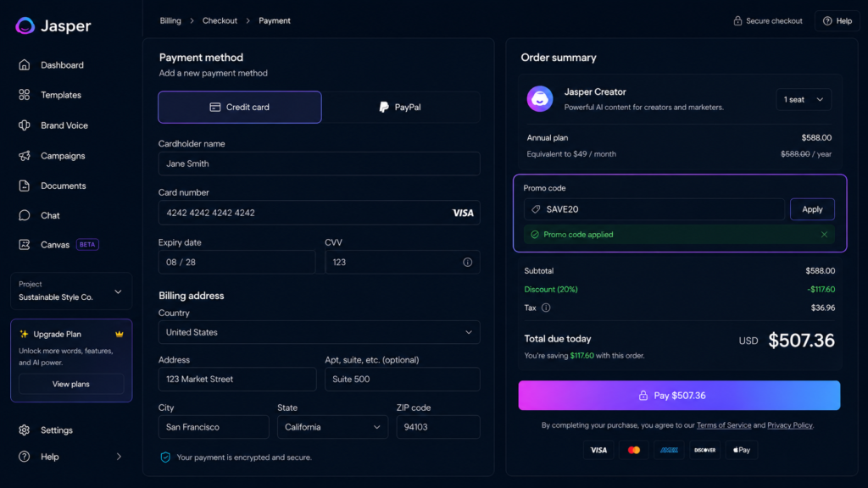The height and width of the screenshot is (488, 868).
Task: Open the 1 seat dropdown
Action: click(804, 100)
